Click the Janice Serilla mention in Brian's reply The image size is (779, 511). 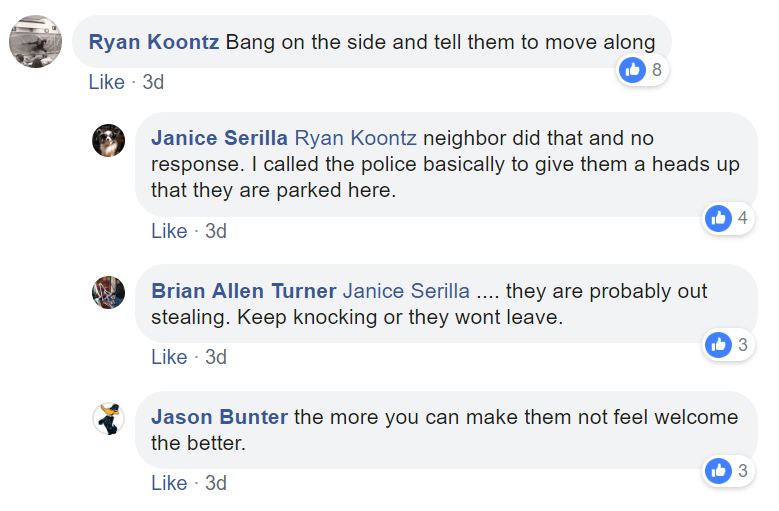pyautogui.click(x=406, y=291)
